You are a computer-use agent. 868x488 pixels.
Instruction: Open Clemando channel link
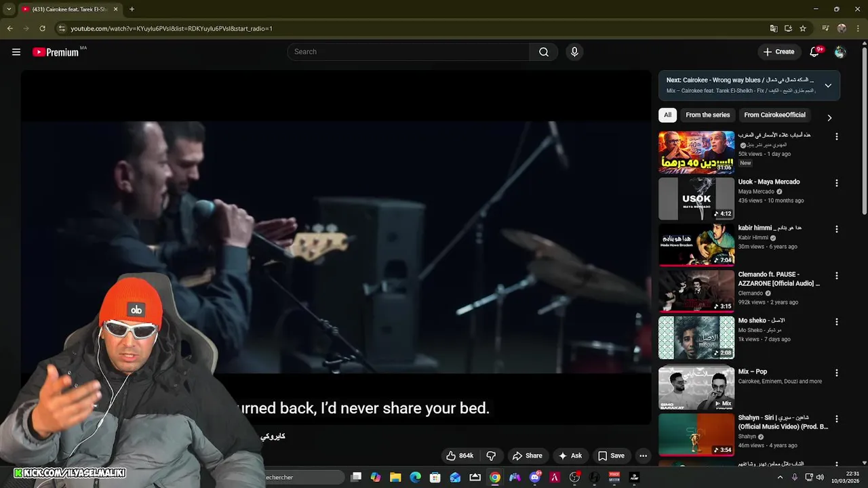pos(751,293)
